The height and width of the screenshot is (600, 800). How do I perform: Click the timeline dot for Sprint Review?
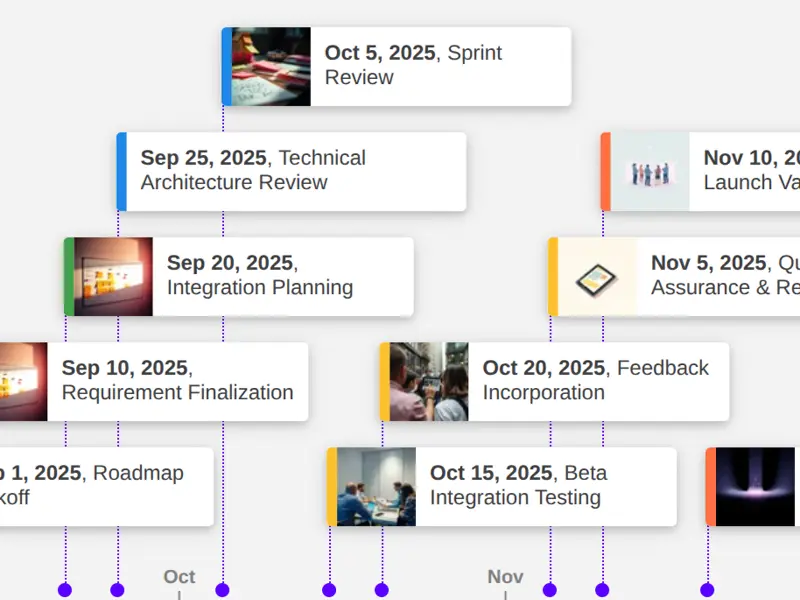tap(223, 590)
